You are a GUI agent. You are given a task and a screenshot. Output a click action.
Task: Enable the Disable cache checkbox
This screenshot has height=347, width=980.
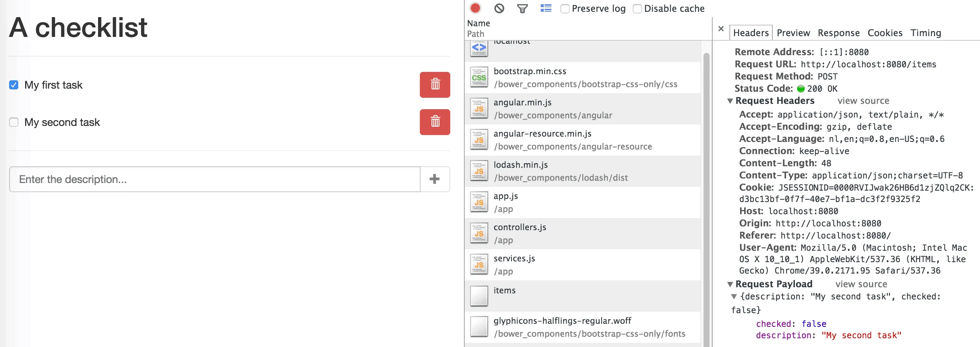click(637, 9)
